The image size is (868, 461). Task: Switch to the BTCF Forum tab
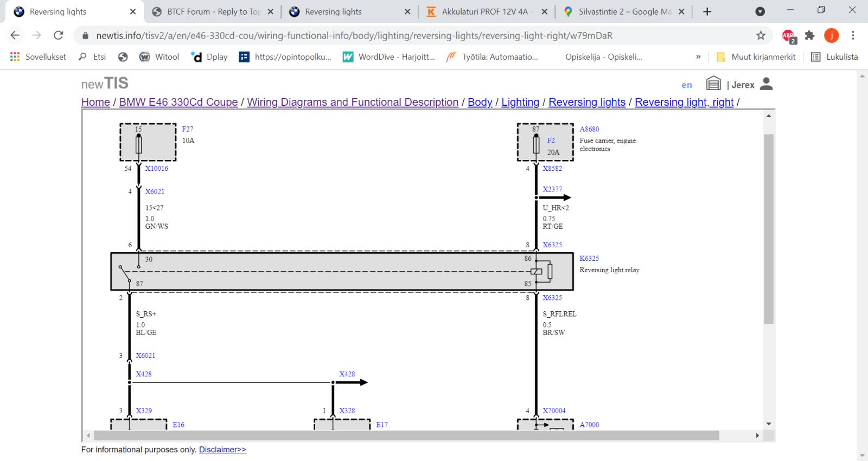(x=212, y=11)
